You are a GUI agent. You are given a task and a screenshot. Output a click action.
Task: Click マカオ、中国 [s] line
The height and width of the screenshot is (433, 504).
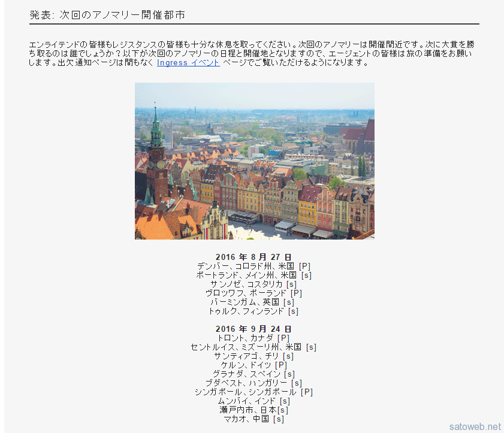[x=253, y=419]
